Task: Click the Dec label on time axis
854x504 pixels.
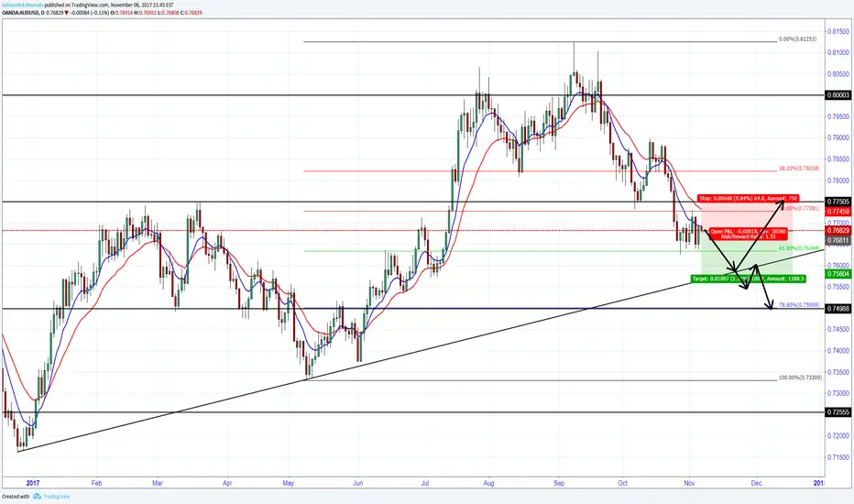Action: click(756, 483)
